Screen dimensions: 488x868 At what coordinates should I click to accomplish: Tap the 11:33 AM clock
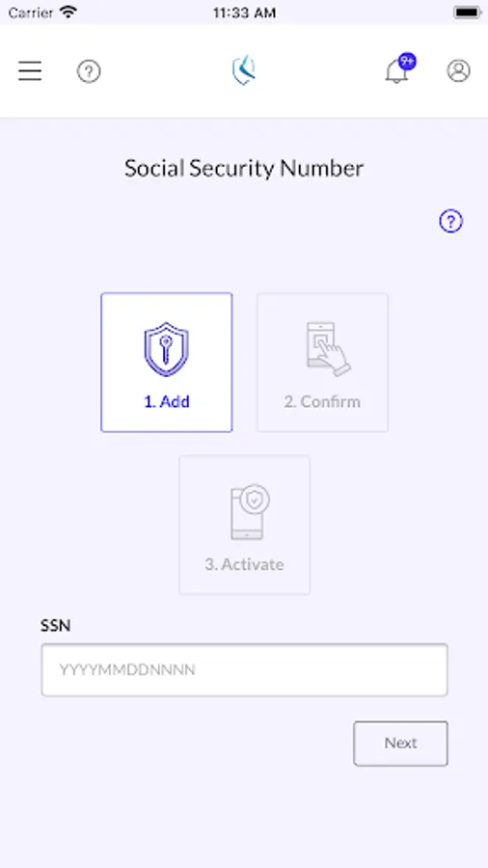(x=244, y=13)
